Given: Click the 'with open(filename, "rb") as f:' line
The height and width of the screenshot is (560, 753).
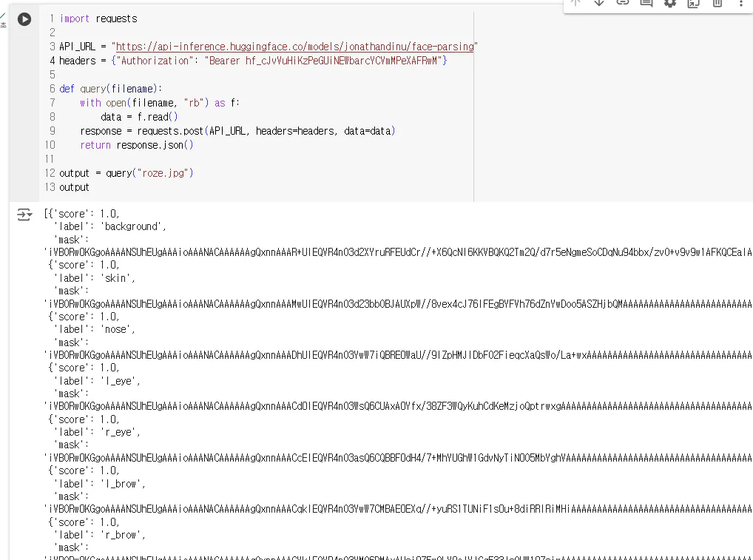Looking at the screenshot, I should 160,103.
